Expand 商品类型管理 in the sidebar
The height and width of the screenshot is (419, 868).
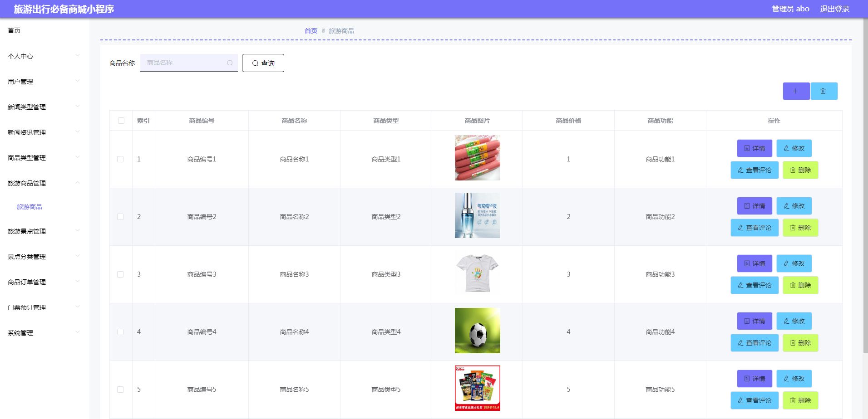[44, 158]
